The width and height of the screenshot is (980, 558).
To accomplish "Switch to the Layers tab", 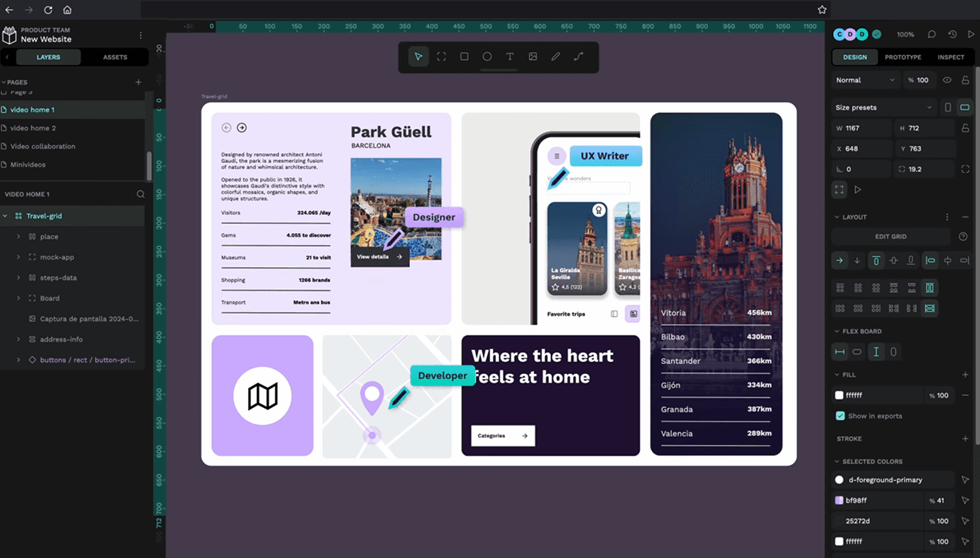I will 48,57.
